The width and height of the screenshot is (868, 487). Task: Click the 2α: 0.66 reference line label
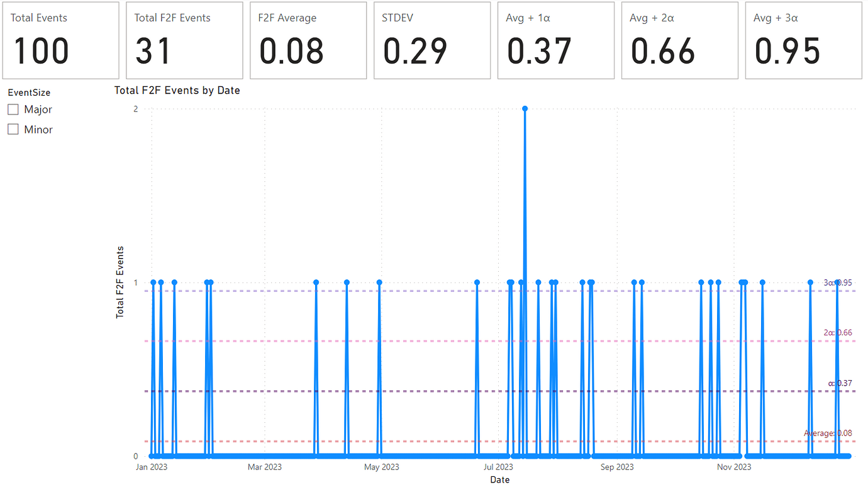tap(838, 332)
